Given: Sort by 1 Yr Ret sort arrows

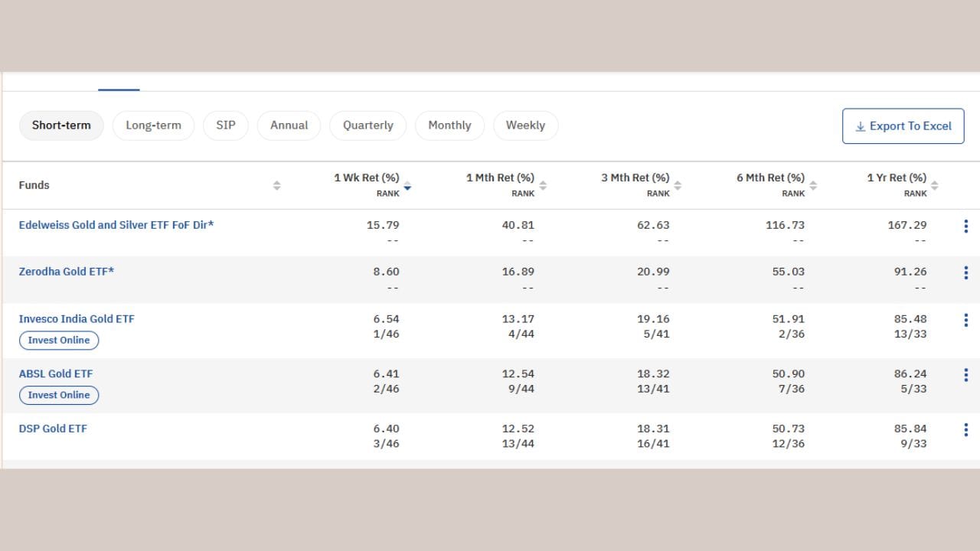Looking at the screenshot, I should click(934, 185).
